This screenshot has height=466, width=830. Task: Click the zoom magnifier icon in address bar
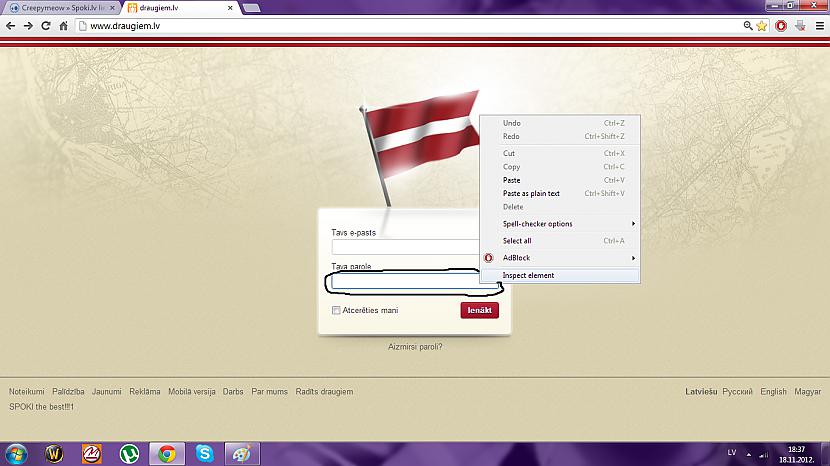[748, 25]
